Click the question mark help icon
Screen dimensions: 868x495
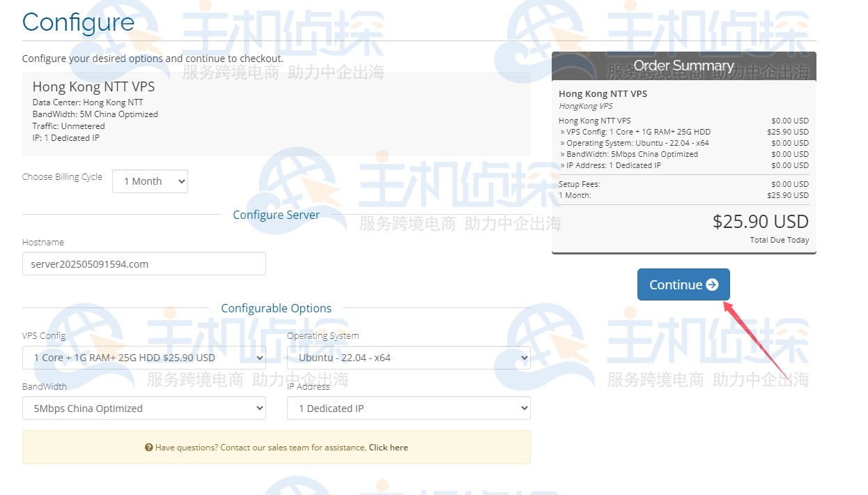click(148, 448)
